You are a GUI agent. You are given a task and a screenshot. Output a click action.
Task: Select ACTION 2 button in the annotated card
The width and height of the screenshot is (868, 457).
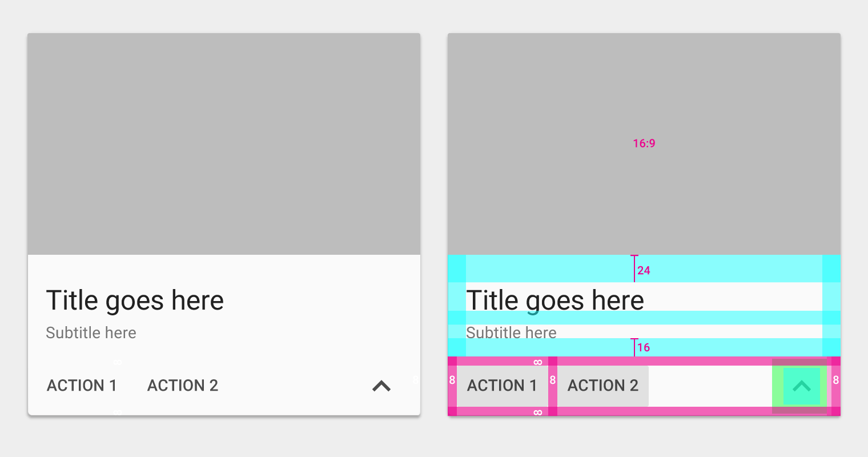pyautogui.click(x=603, y=386)
